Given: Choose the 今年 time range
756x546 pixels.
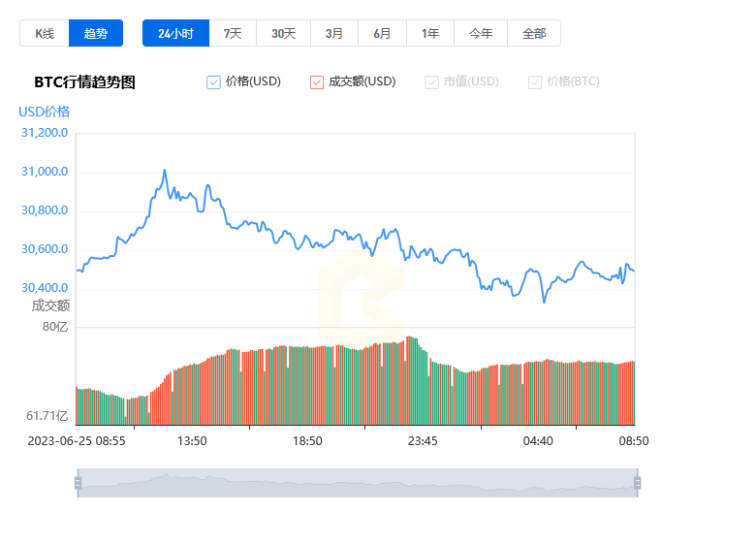Looking at the screenshot, I should click(481, 33).
